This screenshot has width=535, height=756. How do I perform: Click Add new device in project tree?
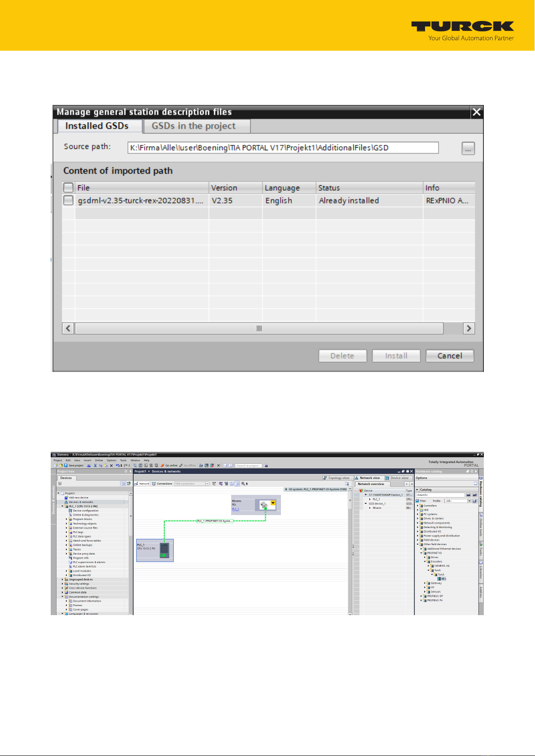coord(76,498)
